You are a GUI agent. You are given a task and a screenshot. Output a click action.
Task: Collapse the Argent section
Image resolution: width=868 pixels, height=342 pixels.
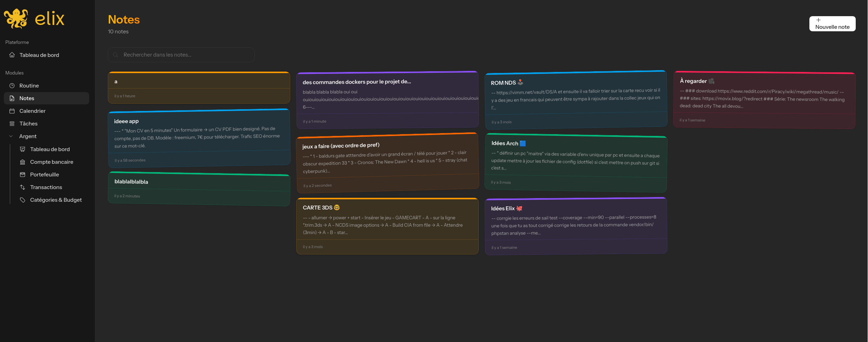click(x=11, y=136)
